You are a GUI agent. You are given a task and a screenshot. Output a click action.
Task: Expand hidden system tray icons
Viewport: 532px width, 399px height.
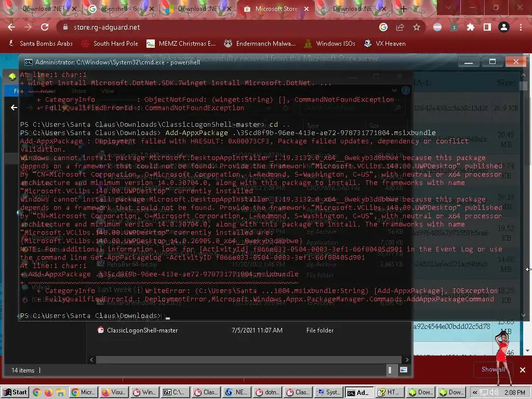coord(475,393)
